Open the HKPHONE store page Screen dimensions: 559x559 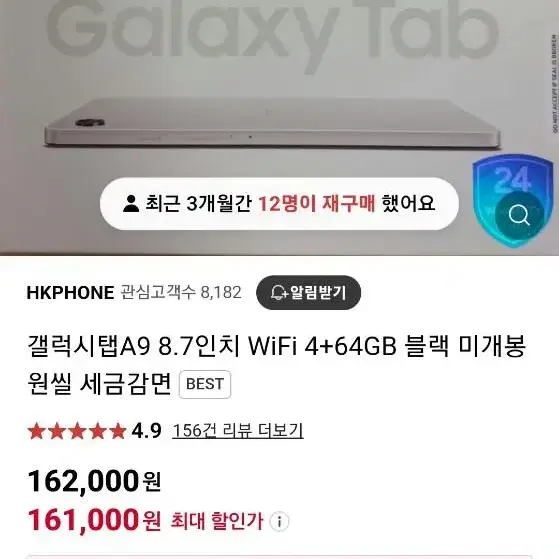(70, 293)
